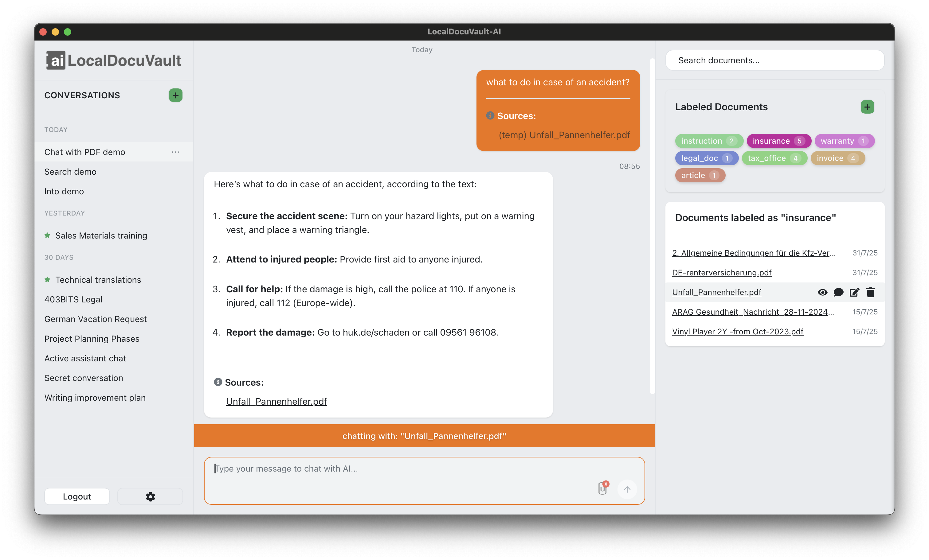The width and height of the screenshot is (929, 560).
Task: Filter documents by the legal_doc label
Action: click(x=706, y=158)
